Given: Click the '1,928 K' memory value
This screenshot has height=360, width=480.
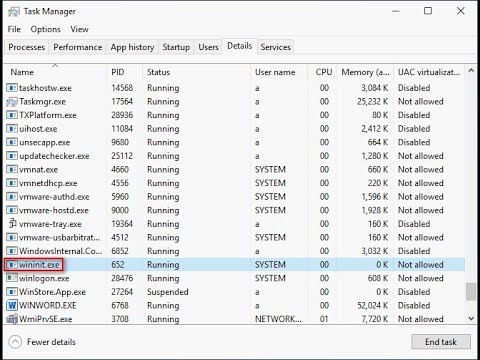Looking at the screenshot, I should pyautogui.click(x=375, y=210).
